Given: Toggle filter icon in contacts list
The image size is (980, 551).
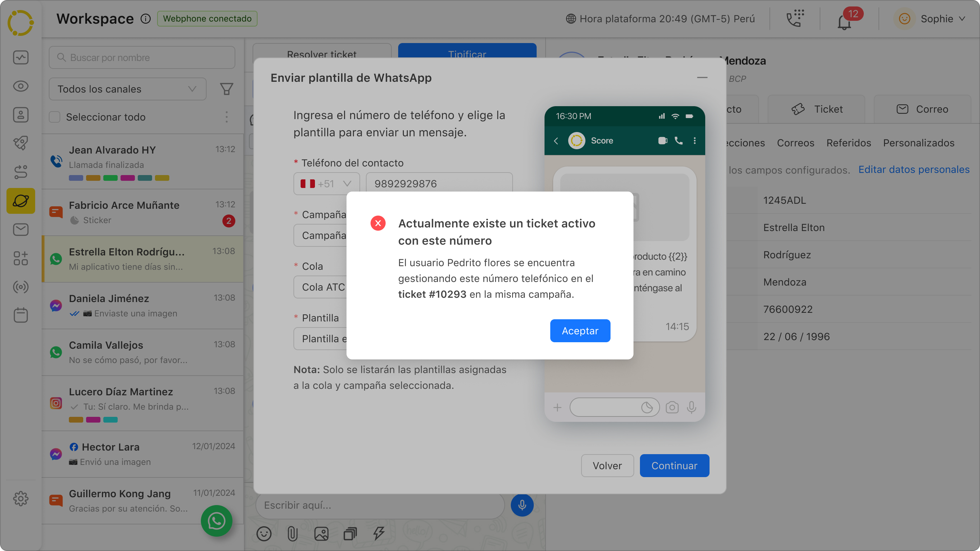Looking at the screenshot, I should tap(227, 88).
